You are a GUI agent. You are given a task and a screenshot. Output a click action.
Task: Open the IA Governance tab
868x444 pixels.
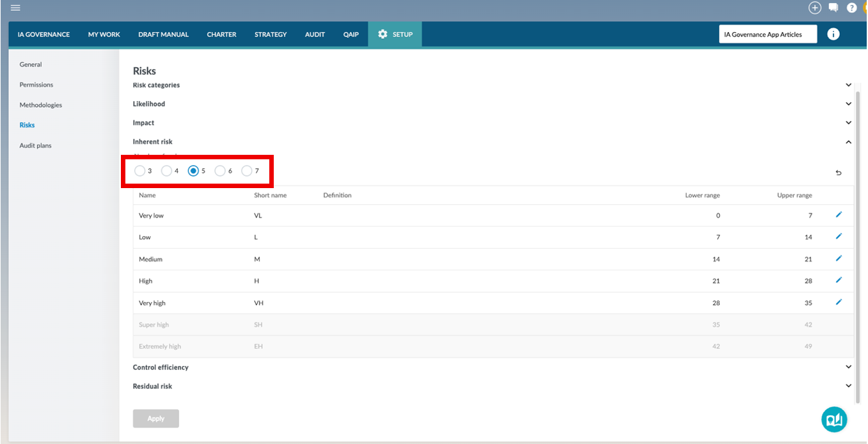pyautogui.click(x=43, y=35)
